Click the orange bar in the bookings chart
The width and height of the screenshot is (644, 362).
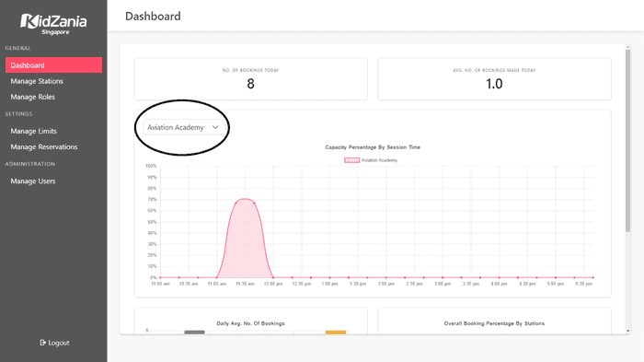click(x=336, y=332)
